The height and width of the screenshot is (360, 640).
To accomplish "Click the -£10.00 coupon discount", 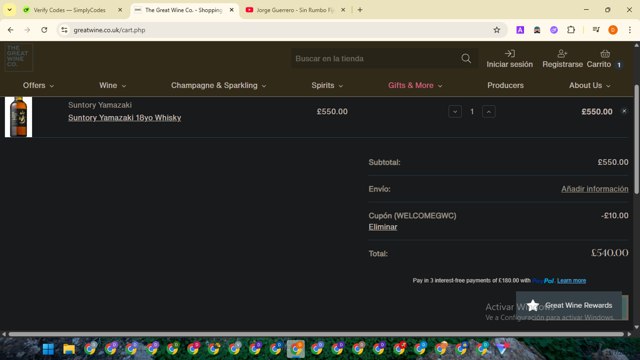I will (x=615, y=216).
